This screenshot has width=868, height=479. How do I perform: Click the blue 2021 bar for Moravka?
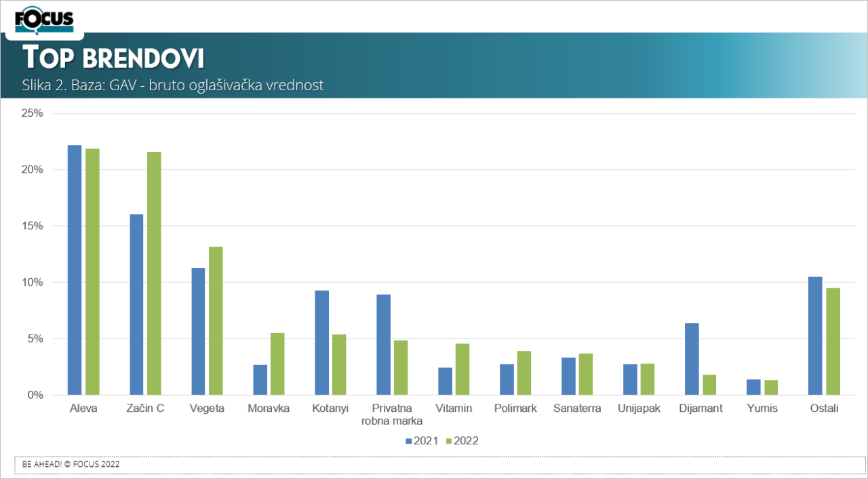260,380
